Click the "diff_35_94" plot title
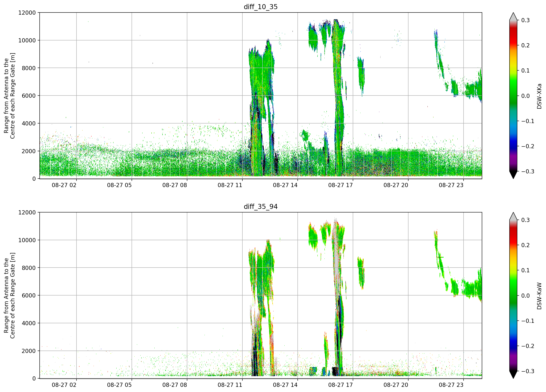The image size is (546, 392). pyautogui.click(x=260, y=207)
